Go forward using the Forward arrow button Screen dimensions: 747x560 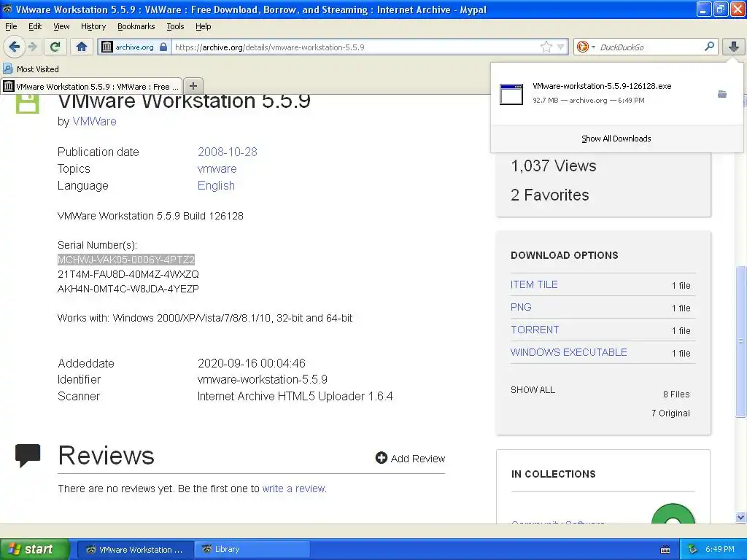33,47
